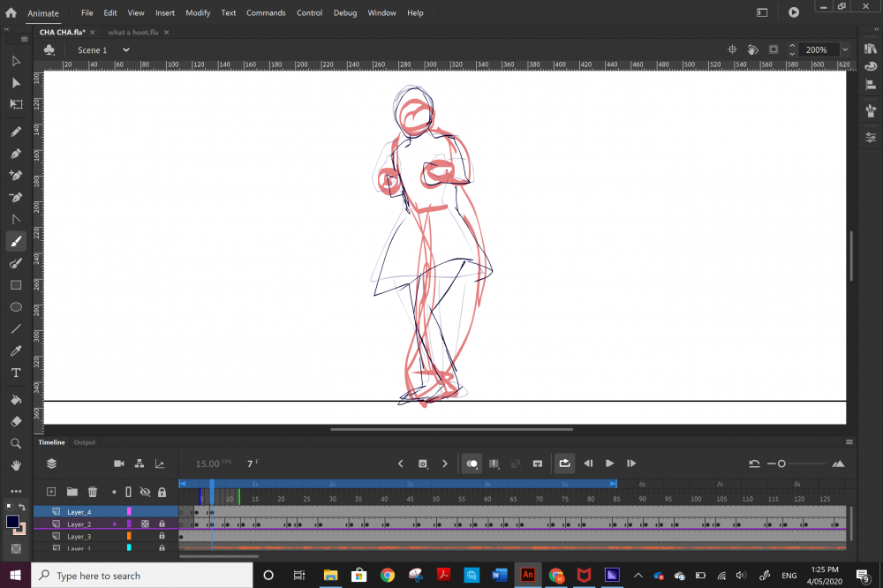Open the Scene 1 dropdown

[125, 50]
